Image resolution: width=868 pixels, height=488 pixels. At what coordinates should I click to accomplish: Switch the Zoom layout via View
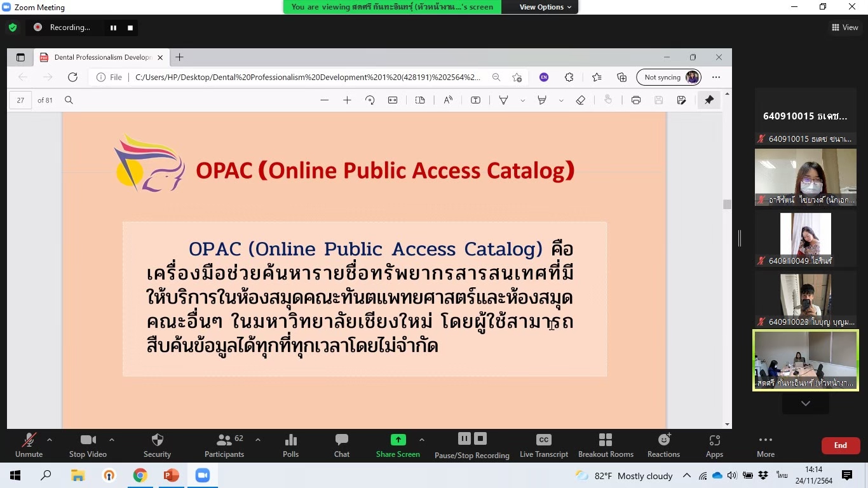[844, 27]
